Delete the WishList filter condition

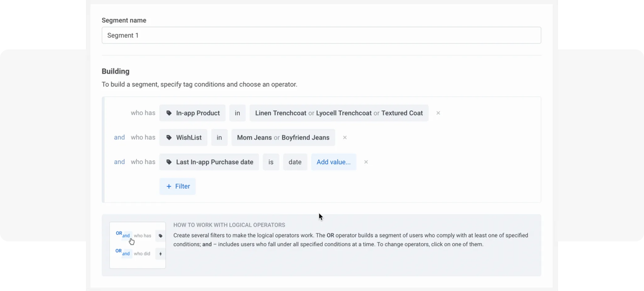coord(345,138)
